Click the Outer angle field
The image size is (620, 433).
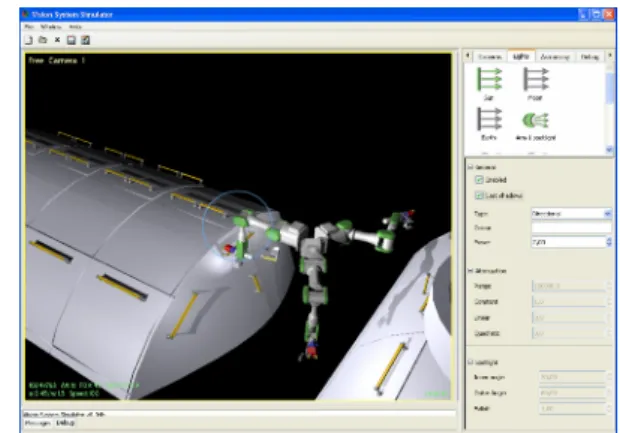572,393
